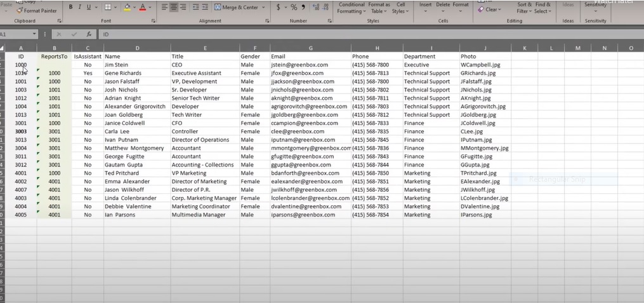The image size is (644, 303).
Task: Click Cancel entry X in formula bar
Action: coord(59,34)
